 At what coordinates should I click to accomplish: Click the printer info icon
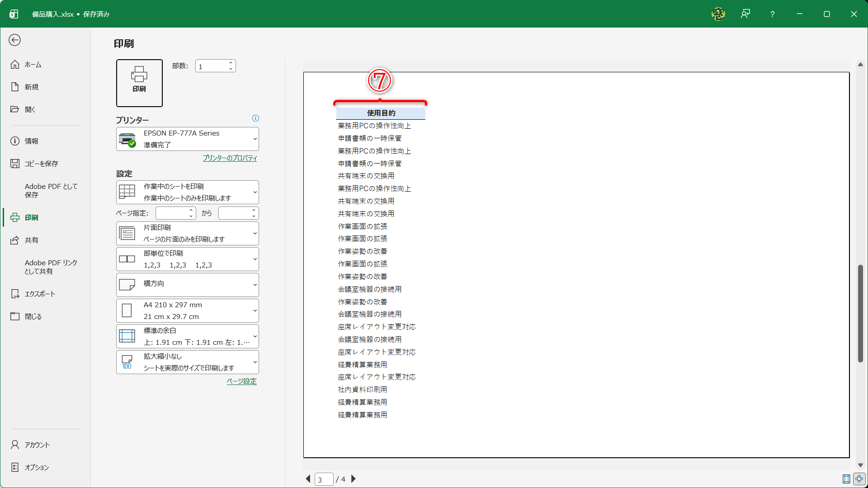tap(255, 118)
